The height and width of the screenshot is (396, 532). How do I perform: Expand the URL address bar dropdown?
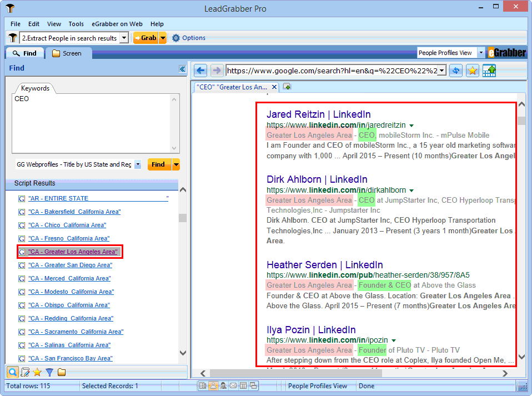441,71
